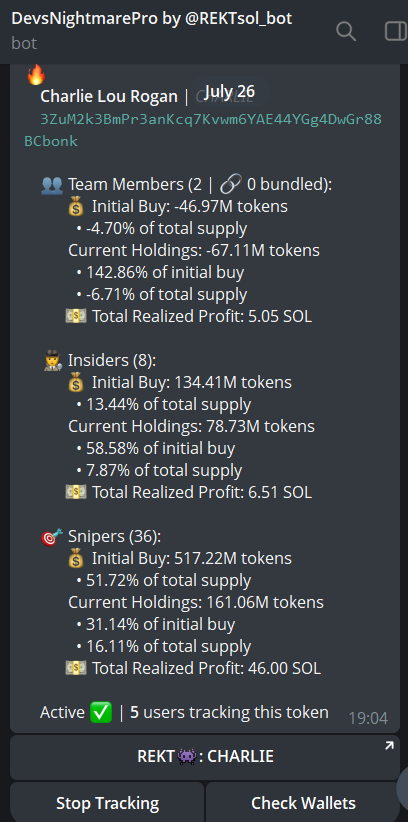The image size is (408, 822).
Task: Open the REKT: CHARLIE link button
Action: point(205,757)
